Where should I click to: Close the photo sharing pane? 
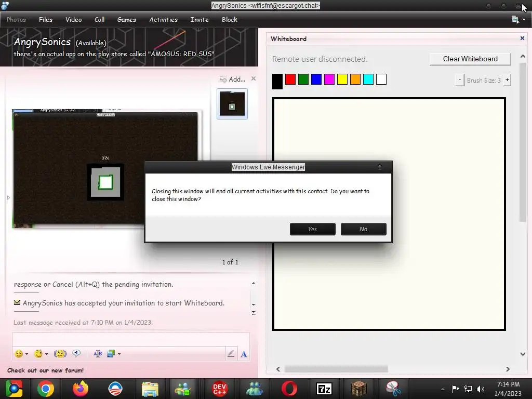tap(254, 79)
